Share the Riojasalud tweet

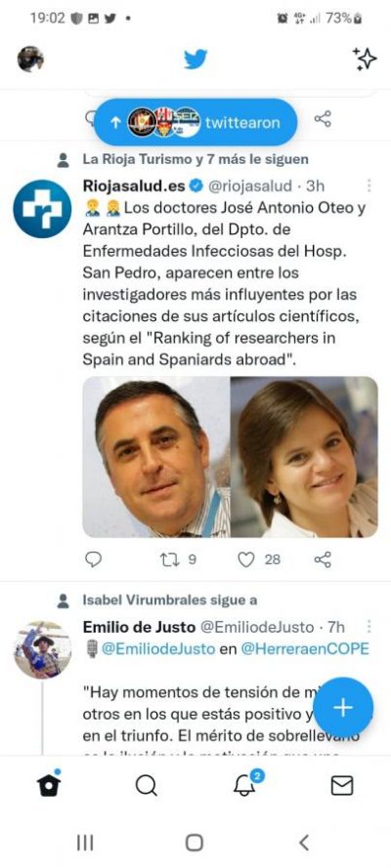click(x=323, y=559)
